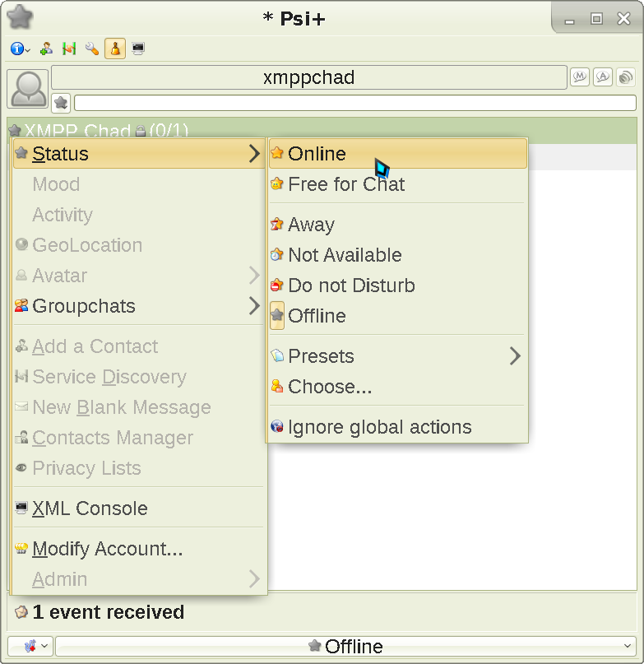The width and height of the screenshot is (644, 664).
Task: Click the XML console toolbar icon
Action: 138,49
